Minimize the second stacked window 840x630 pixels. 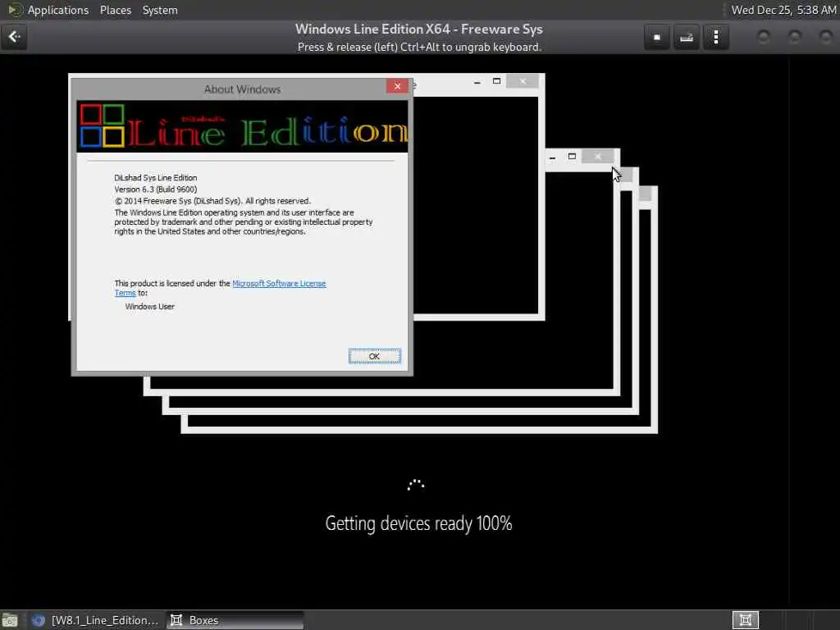tap(552, 157)
